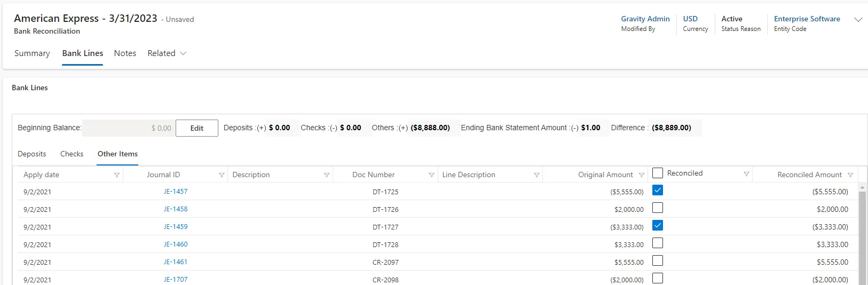Screen dimensions: 868x285
Task: Open journal entry JE-1457
Action: (x=176, y=191)
